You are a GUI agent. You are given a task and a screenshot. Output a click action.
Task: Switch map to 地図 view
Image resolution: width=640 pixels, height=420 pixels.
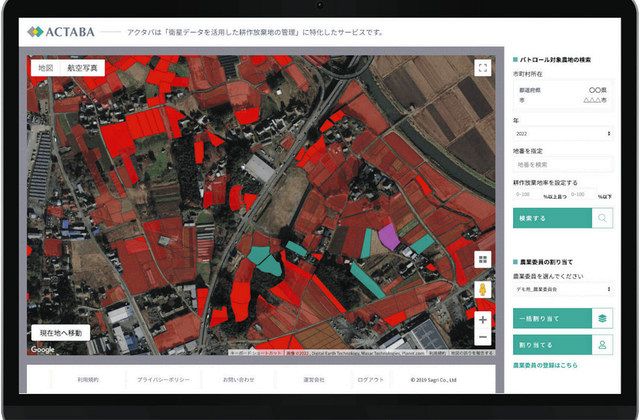point(45,68)
